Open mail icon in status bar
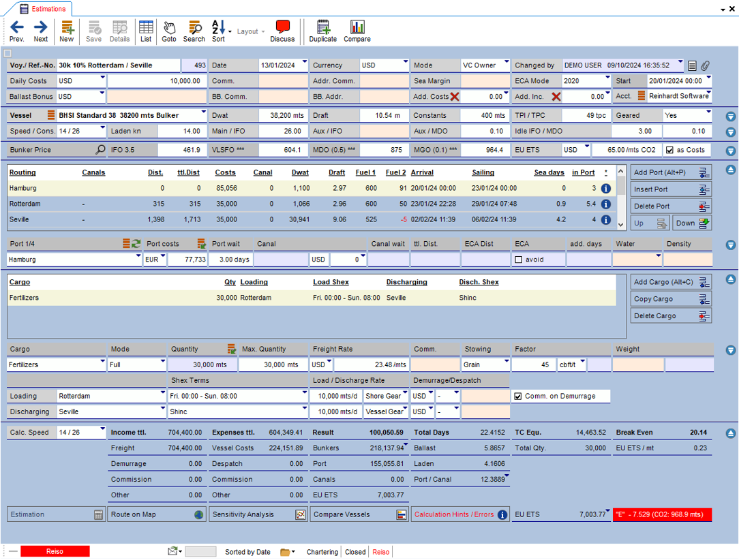 pos(173,551)
